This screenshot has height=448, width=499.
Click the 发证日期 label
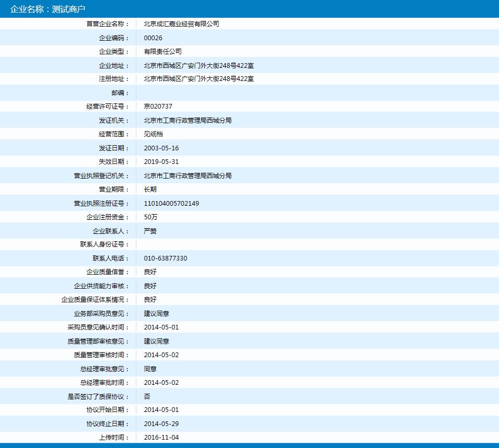click(113, 148)
